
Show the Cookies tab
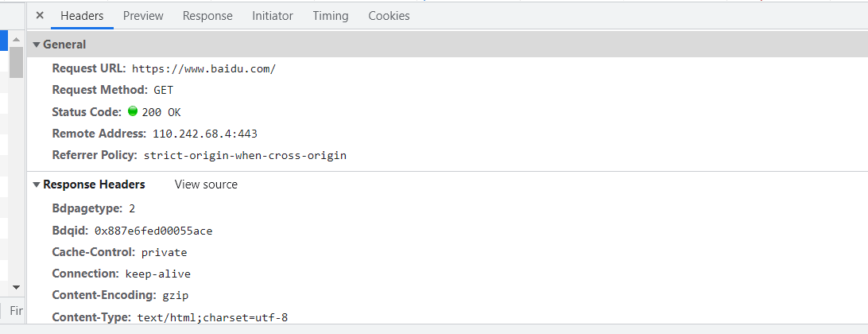click(389, 16)
